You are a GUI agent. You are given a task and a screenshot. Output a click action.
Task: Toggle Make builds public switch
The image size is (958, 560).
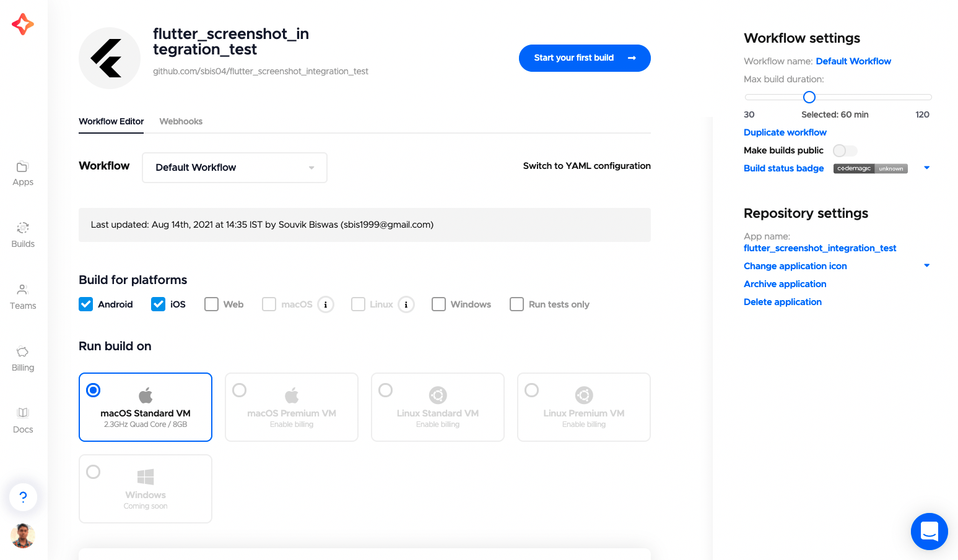tap(845, 150)
